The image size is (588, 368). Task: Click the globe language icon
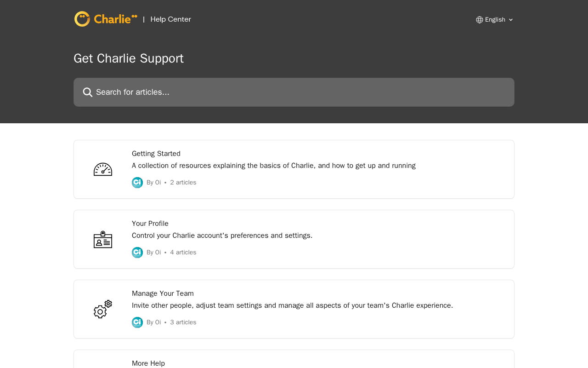click(x=480, y=20)
